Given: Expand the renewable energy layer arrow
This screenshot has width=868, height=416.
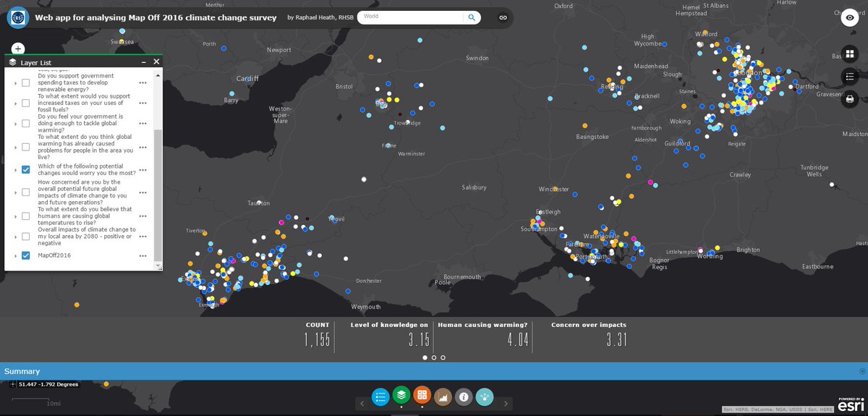Looking at the screenshot, I should click(15, 83).
